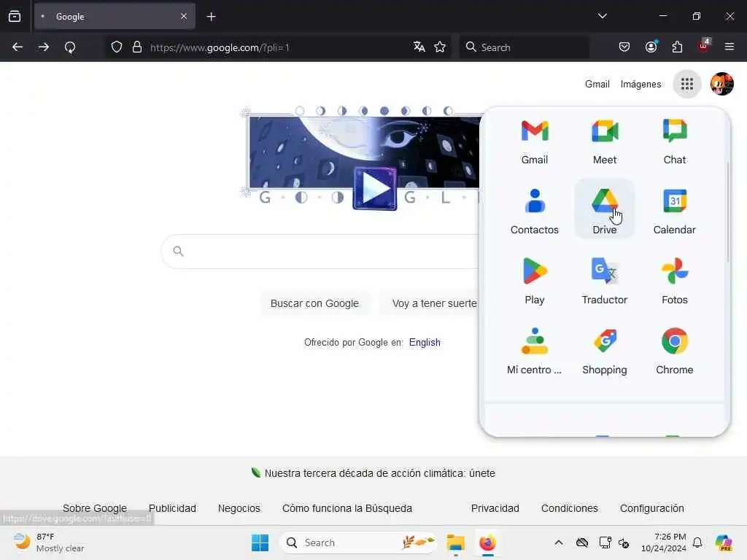Open climate action link únete
The height and width of the screenshot is (560, 747).
tap(379, 473)
